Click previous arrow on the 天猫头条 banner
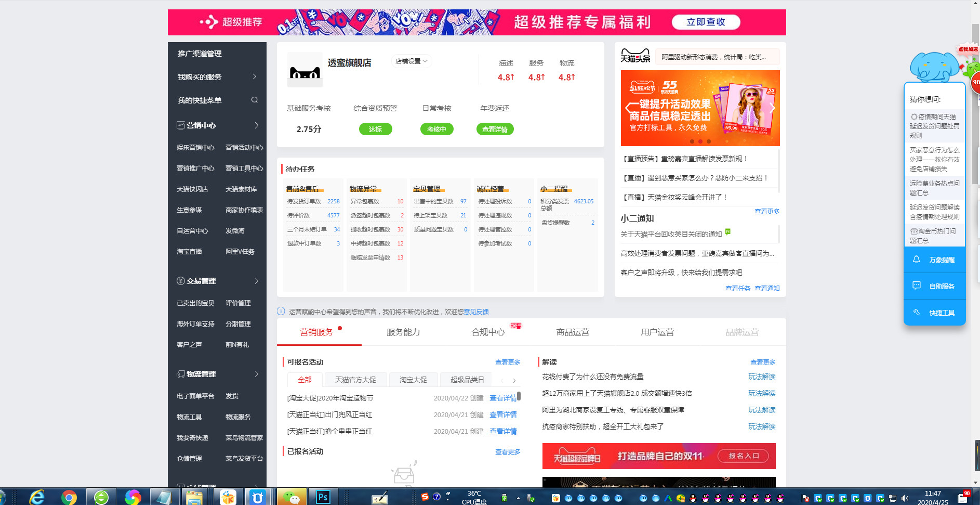980x505 pixels. (x=628, y=108)
